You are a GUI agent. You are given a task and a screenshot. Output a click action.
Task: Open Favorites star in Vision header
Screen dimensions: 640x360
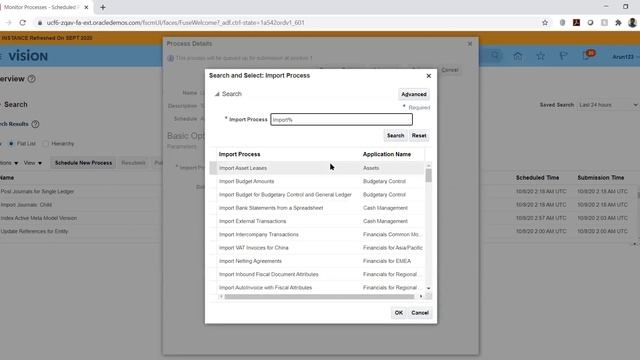[x=540, y=56]
